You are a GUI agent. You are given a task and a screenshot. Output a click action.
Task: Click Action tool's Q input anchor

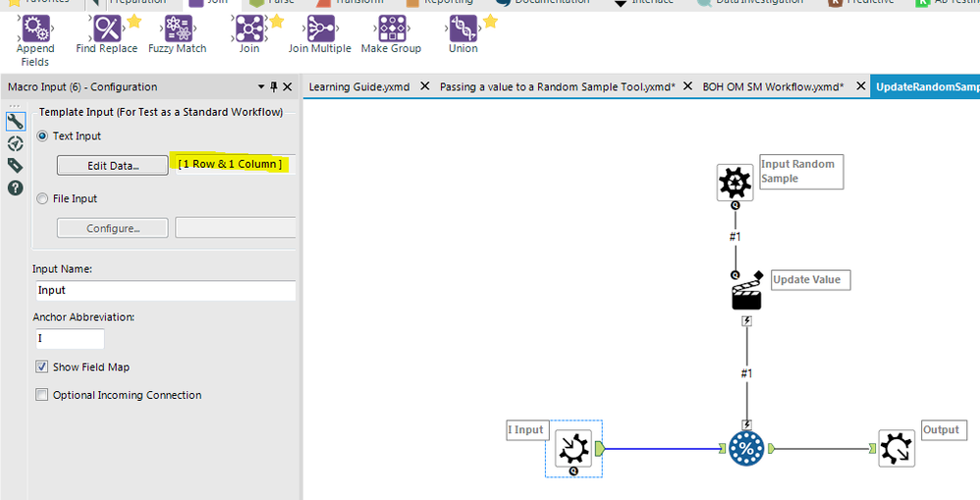735,275
